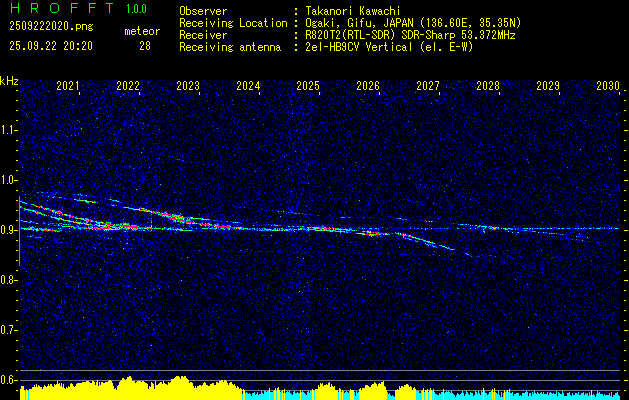Viewport: 629px width, 400px height.
Task: Click the 2030 time axis marker
Action: 608,85
